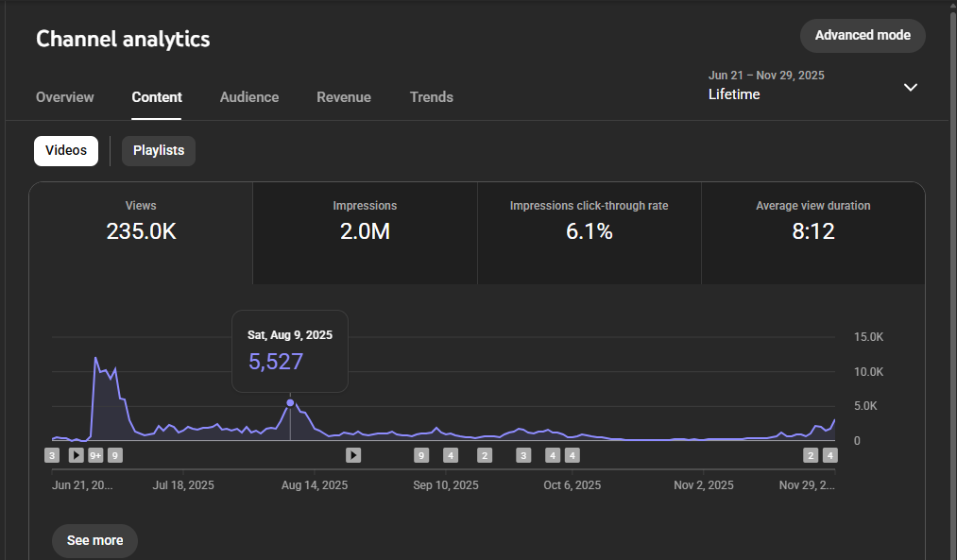The image size is (957, 560).
Task: Click the last '4' marker at chart end
Action: 830,455
